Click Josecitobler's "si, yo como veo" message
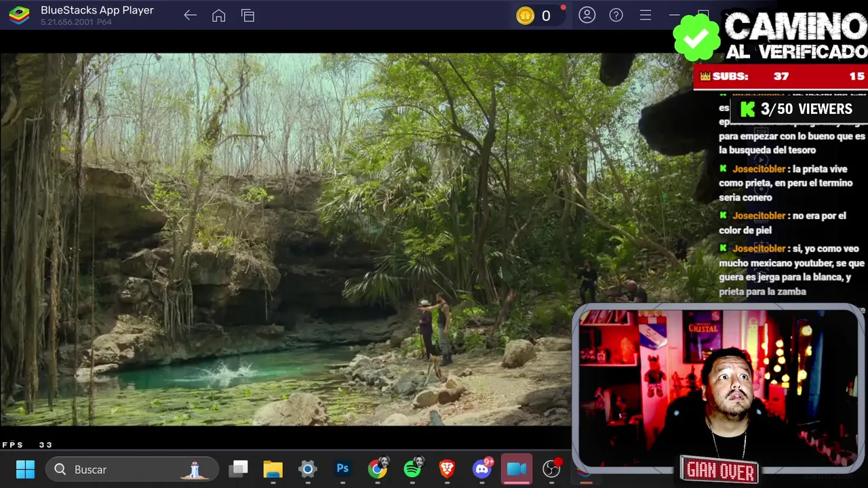868x488 pixels. [x=791, y=270]
